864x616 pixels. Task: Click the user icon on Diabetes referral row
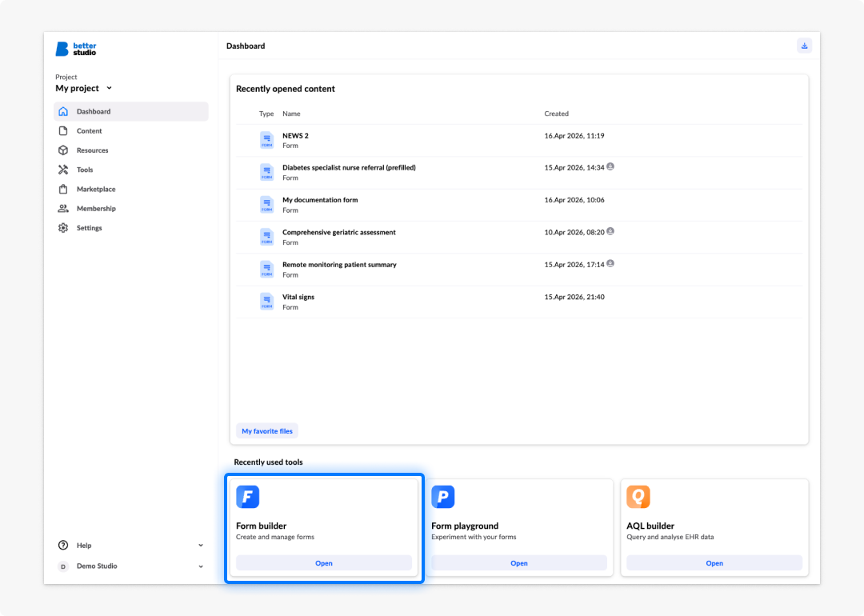pos(610,167)
